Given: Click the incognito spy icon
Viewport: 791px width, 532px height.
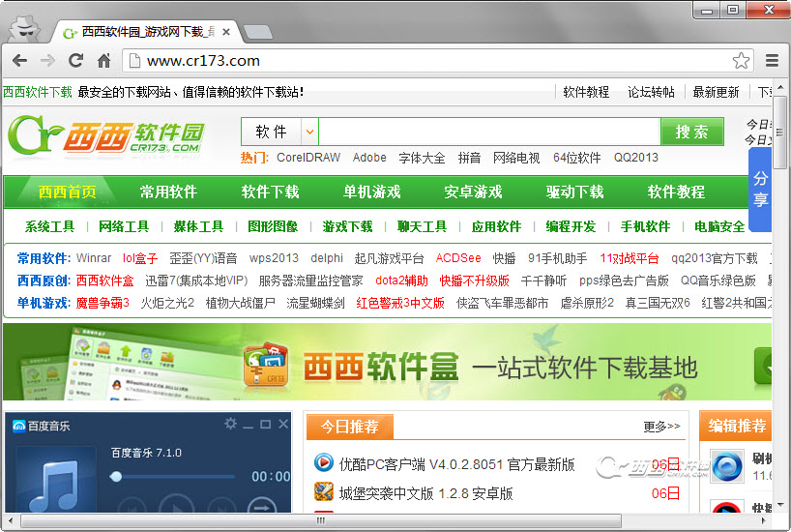Looking at the screenshot, I should 25,28.
